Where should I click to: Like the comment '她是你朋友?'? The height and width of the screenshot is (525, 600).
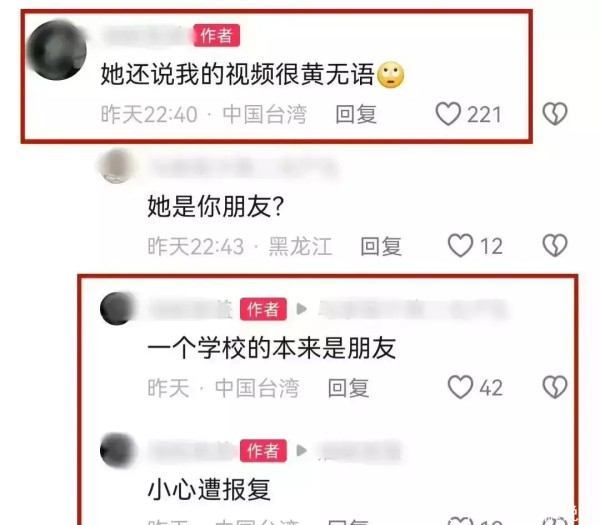(460, 245)
